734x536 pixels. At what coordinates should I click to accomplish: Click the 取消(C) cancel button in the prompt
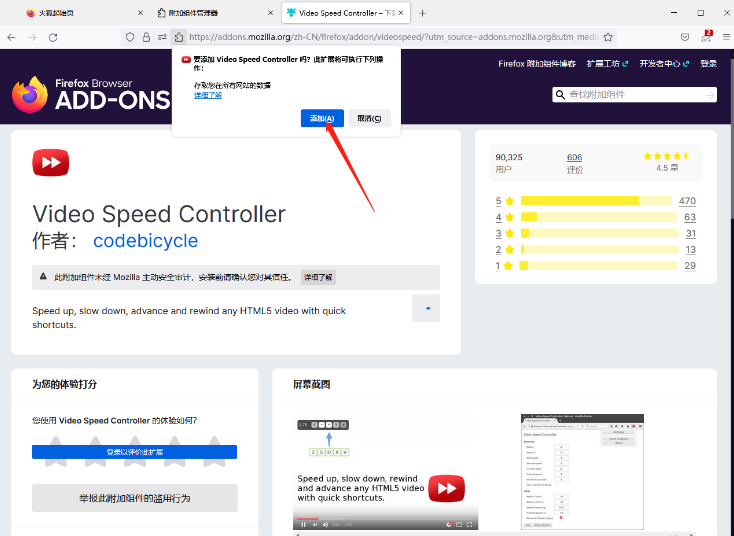tap(369, 118)
